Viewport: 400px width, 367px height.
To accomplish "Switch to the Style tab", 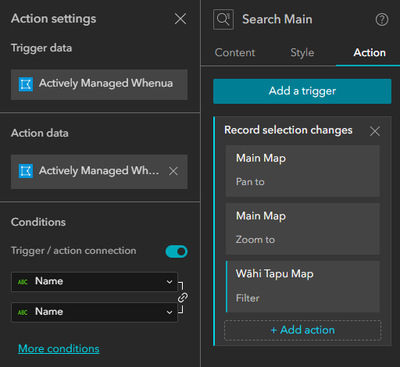I will tap(302, 52).
